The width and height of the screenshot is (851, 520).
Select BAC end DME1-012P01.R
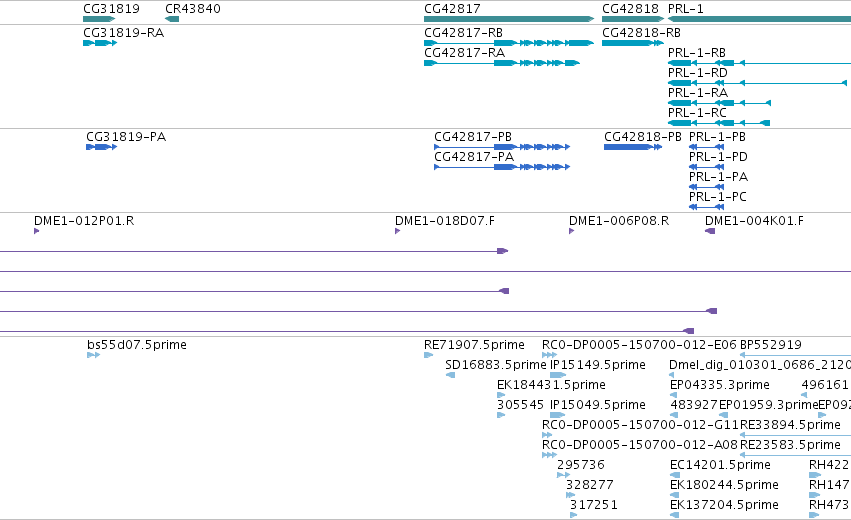[36, 231]
